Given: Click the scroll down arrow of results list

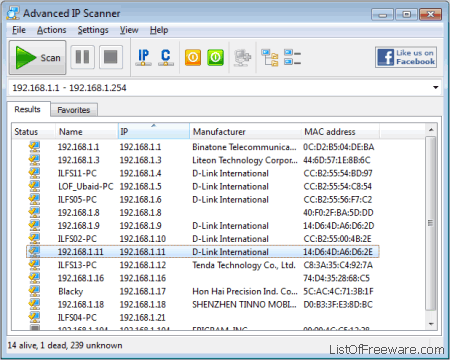Looking at the screenshot, I should pyautogui.click(x=431, y=324).
